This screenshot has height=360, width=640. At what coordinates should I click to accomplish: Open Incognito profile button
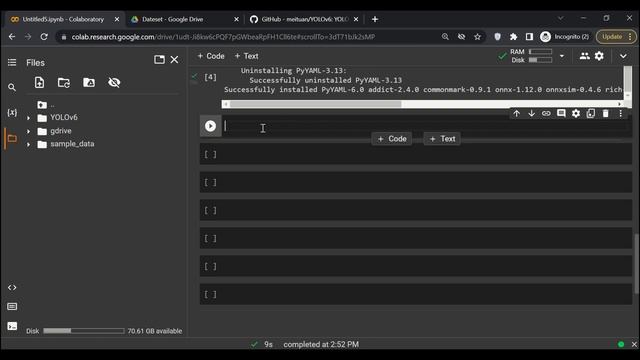565,37
